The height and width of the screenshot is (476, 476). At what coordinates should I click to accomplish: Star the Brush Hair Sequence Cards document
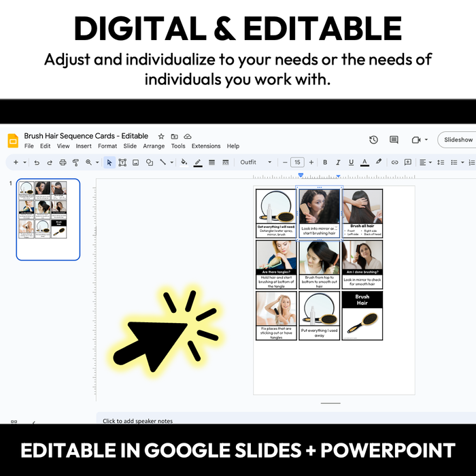(x=161, y=137)
